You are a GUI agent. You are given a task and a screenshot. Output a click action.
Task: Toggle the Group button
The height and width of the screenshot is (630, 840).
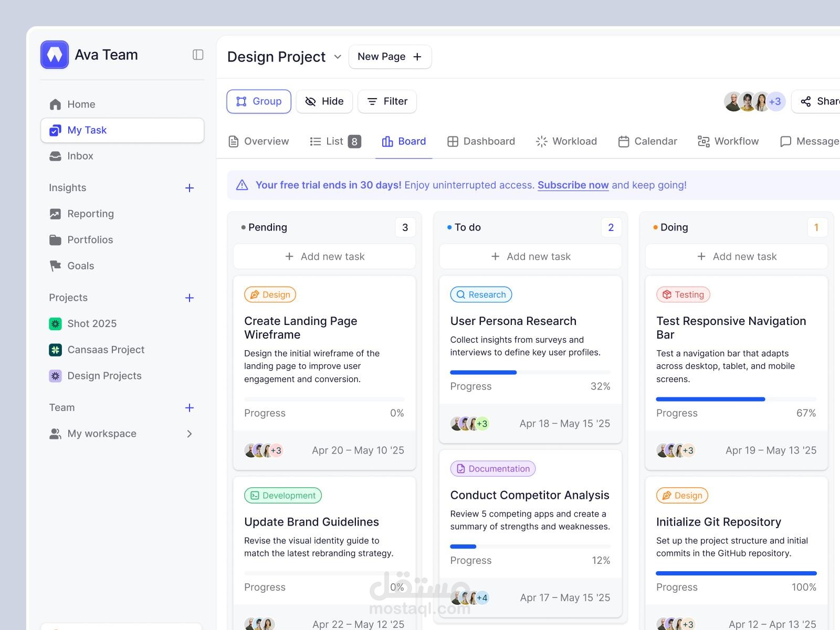coord(259,101)
